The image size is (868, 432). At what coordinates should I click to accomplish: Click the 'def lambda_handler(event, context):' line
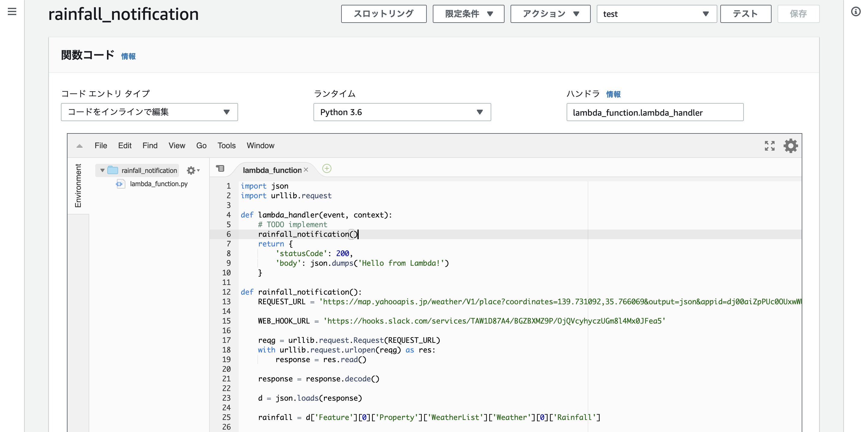(316, 215)
